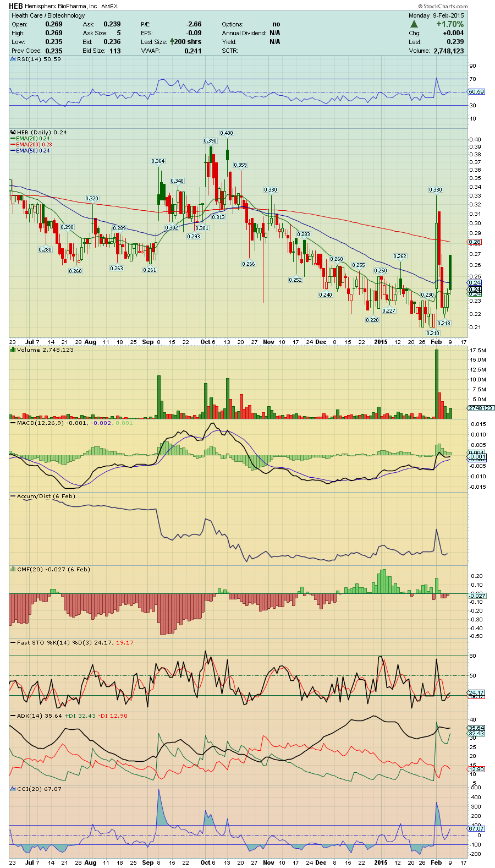Click the HEB ticker symbol title
Image resolution: width=495 pixels, height=868 pixels.
point(16,6)
